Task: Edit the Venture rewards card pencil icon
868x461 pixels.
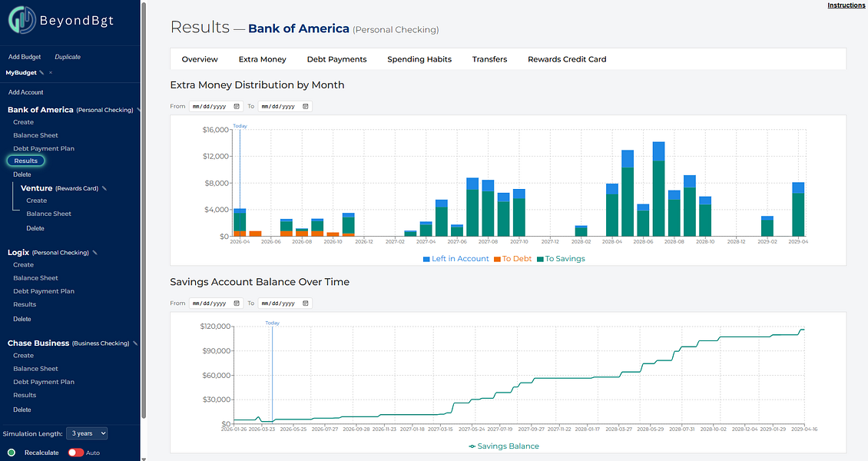Action: pos(104,188)
